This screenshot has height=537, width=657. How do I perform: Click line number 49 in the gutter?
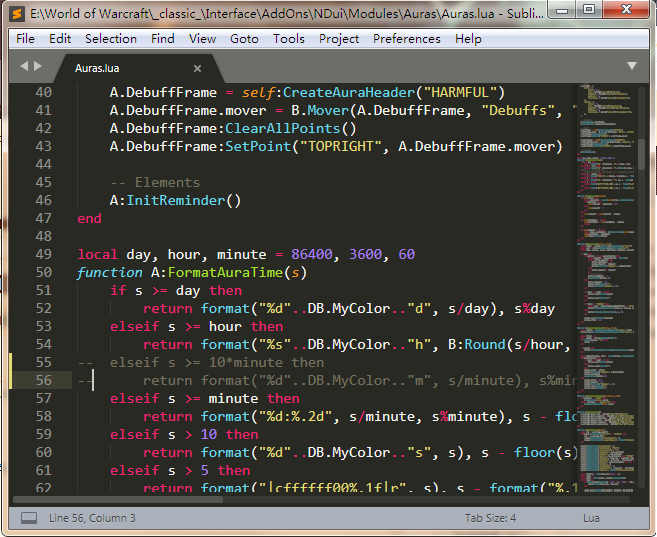tap(42, 254)
